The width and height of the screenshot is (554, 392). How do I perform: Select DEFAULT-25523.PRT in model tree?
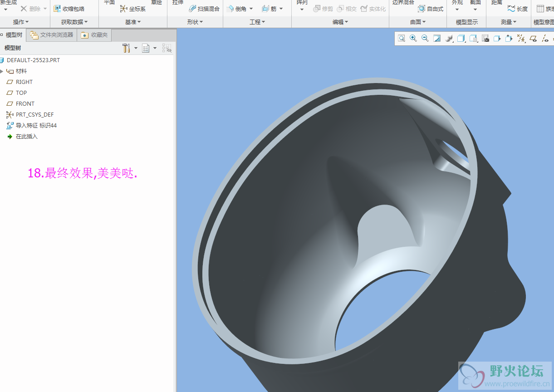coord(33,60)
